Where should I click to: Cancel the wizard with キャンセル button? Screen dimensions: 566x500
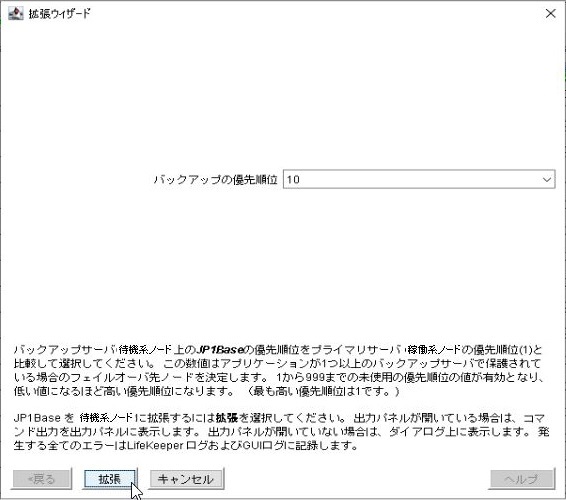pyautogui.click(x=186, y=479)
